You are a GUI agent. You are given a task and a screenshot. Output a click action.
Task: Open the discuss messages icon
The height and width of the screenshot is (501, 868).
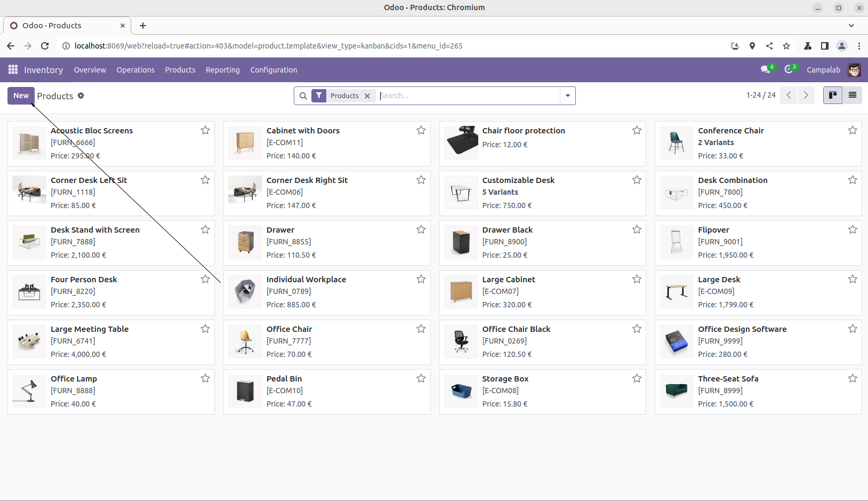point(766,70)
